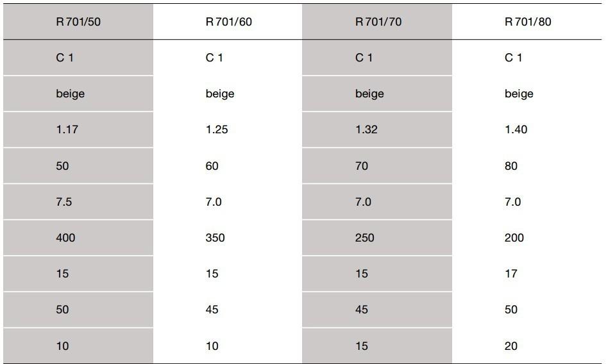
Task: Click the cell with value 70
Action: coord(362,166)
